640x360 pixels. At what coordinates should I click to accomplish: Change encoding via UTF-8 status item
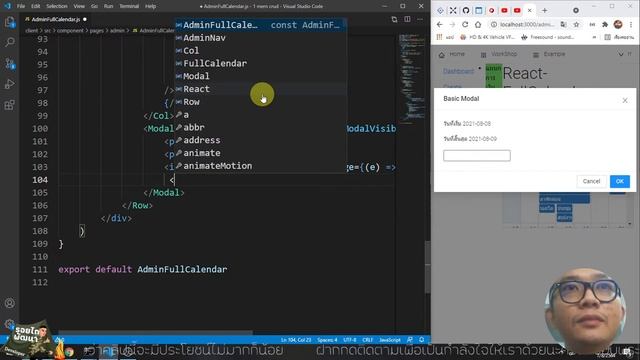(350, 340)
